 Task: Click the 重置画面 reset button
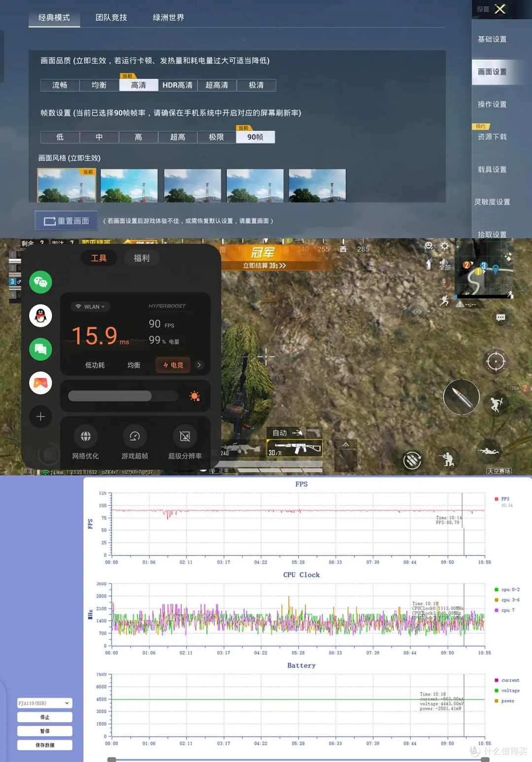tap(66, 221)
